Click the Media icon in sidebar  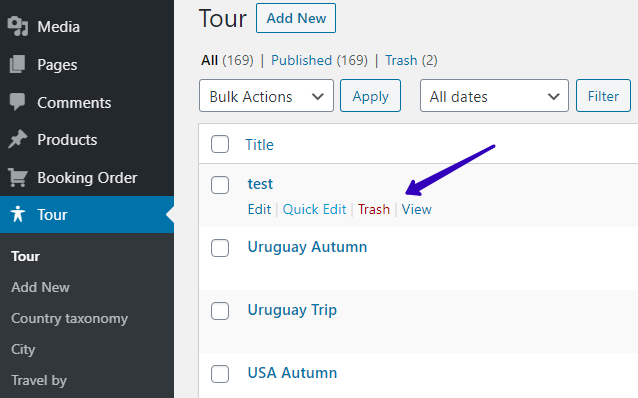(18, 26)
